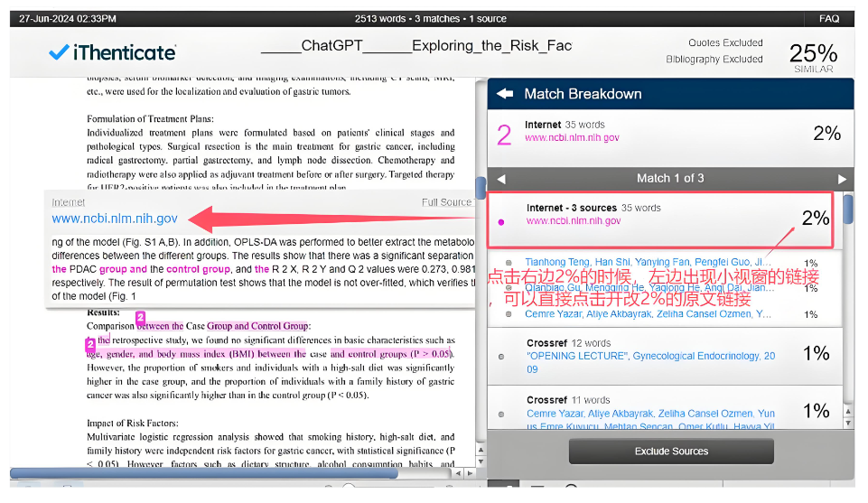Image resolution: width=868 pixels, height=503 pixels.
Task: Open the Full Source link in the popup
Action: 446,202
